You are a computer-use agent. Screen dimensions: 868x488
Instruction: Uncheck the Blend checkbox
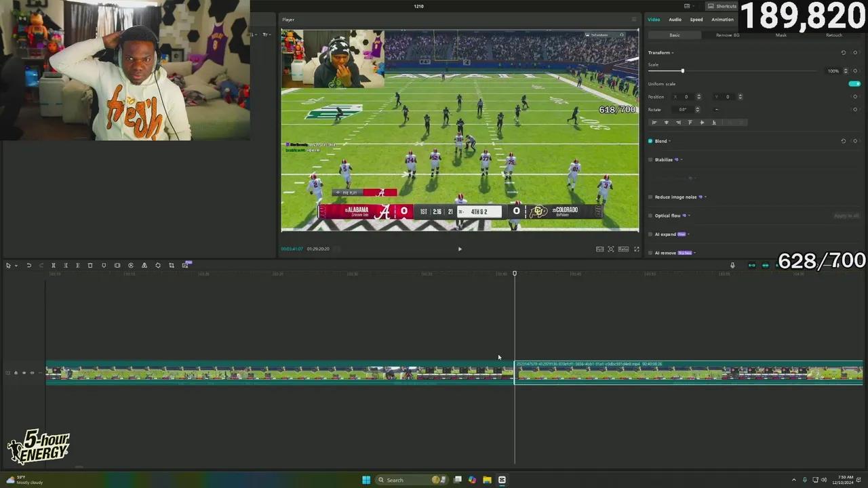650,141
